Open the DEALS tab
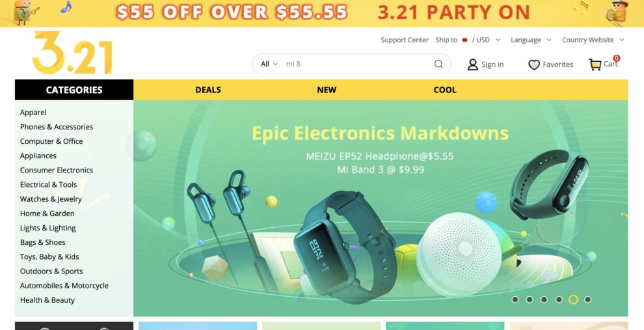 [x=208, y=90]
